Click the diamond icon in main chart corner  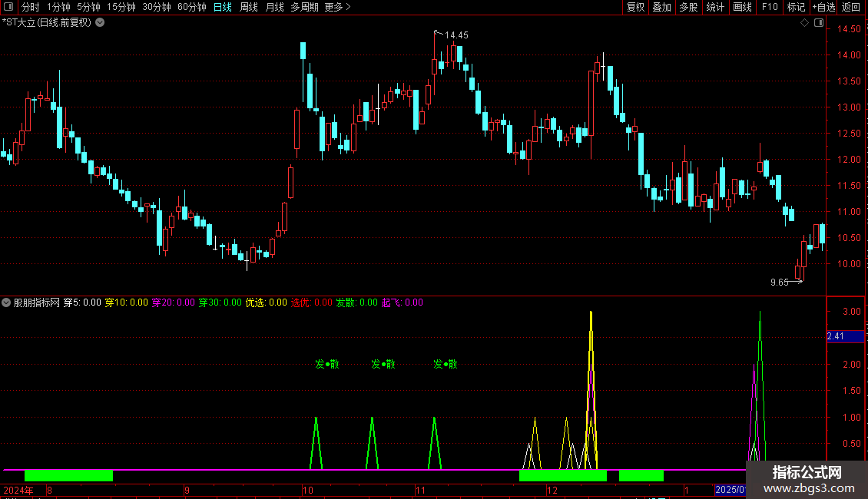(805, 23)
